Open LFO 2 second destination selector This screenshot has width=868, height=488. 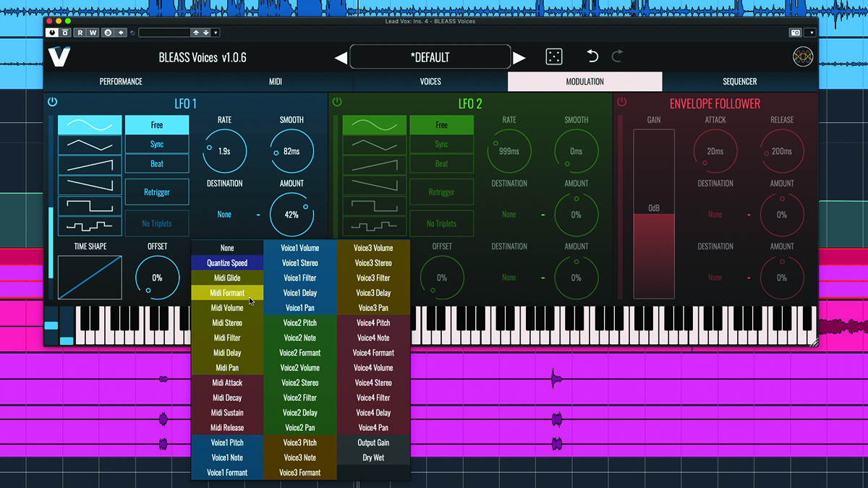(509, 278)
